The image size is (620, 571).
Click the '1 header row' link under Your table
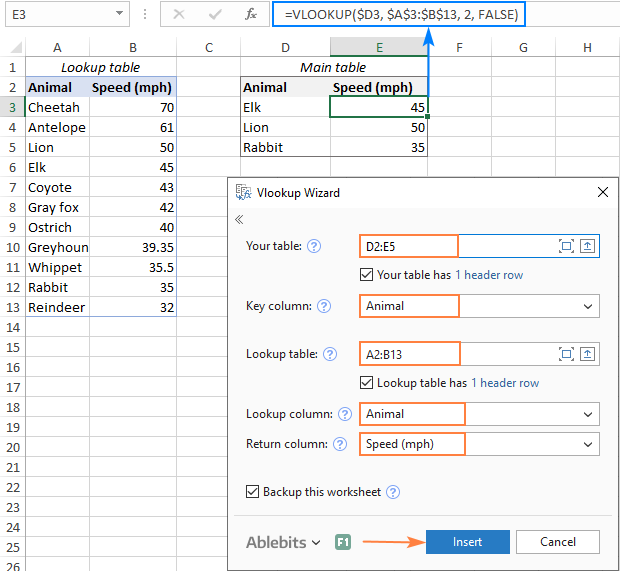pyautogui.click(x=489, y=275)
